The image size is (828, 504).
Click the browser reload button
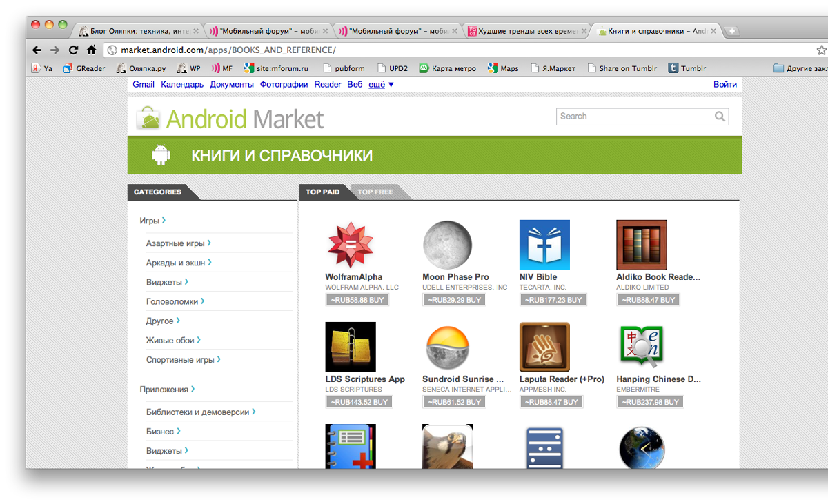[73, 50]
